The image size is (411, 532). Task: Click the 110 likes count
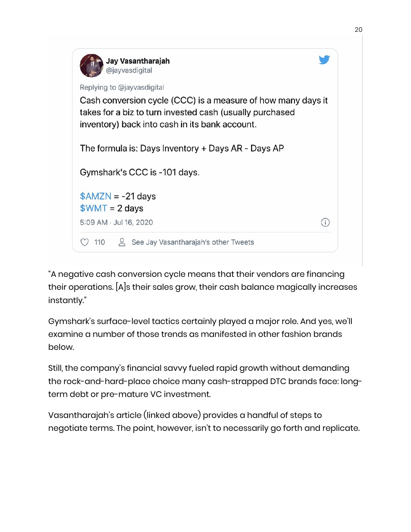[100, 242]
